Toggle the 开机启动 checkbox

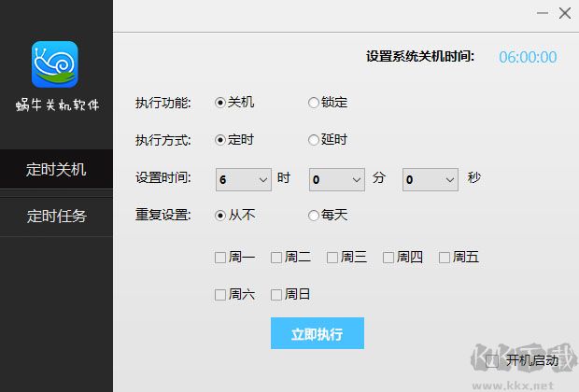(x=492, y=361)
